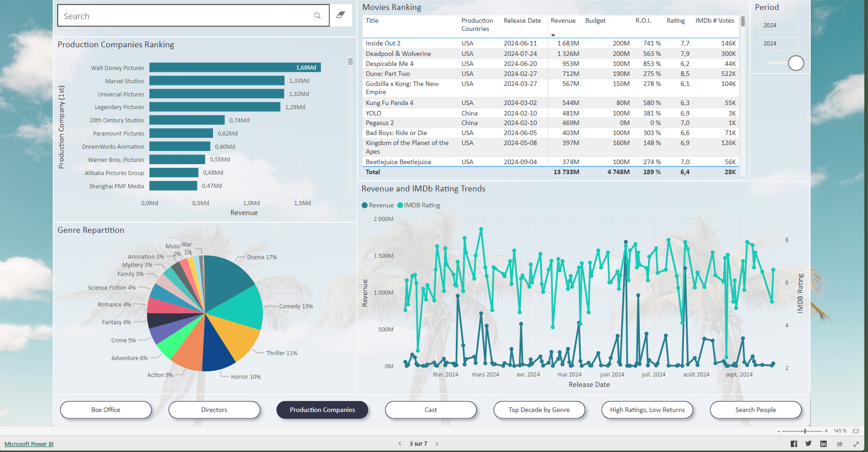Image resolution: width=868 pixels, height=452 pixels.
Task: Share the report on Twitter
Action: (x=808, y=444)
